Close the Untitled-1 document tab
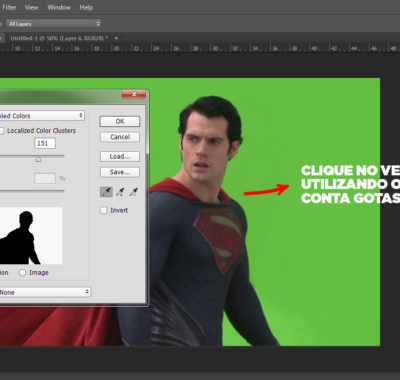 click(116, 38)
